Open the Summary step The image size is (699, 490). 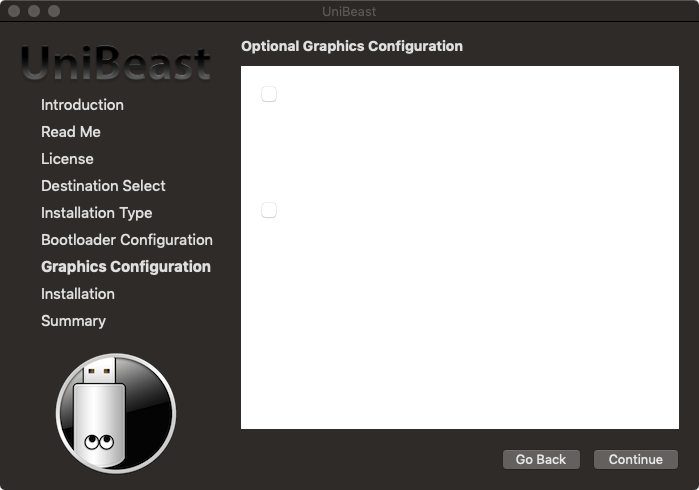tap(74, 321)
